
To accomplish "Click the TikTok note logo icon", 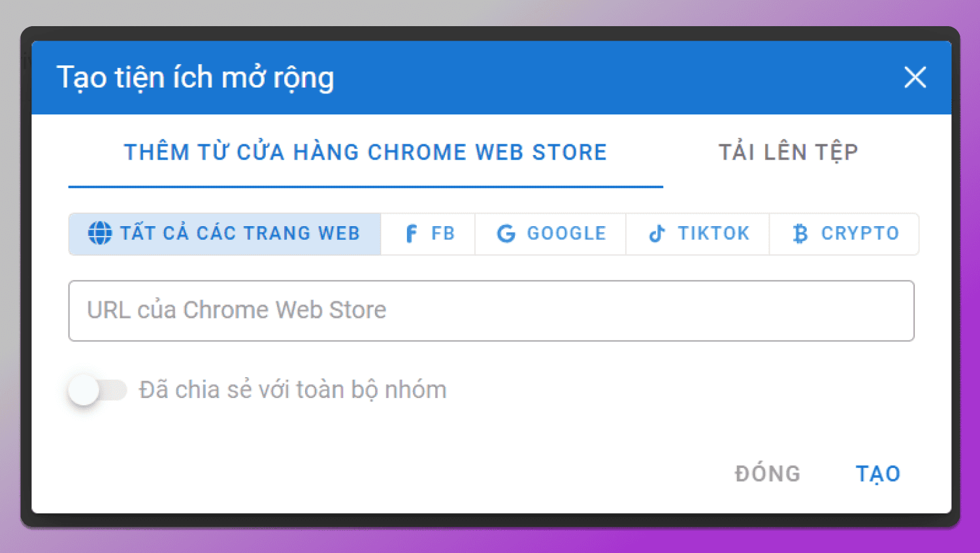I will (657, 233).
